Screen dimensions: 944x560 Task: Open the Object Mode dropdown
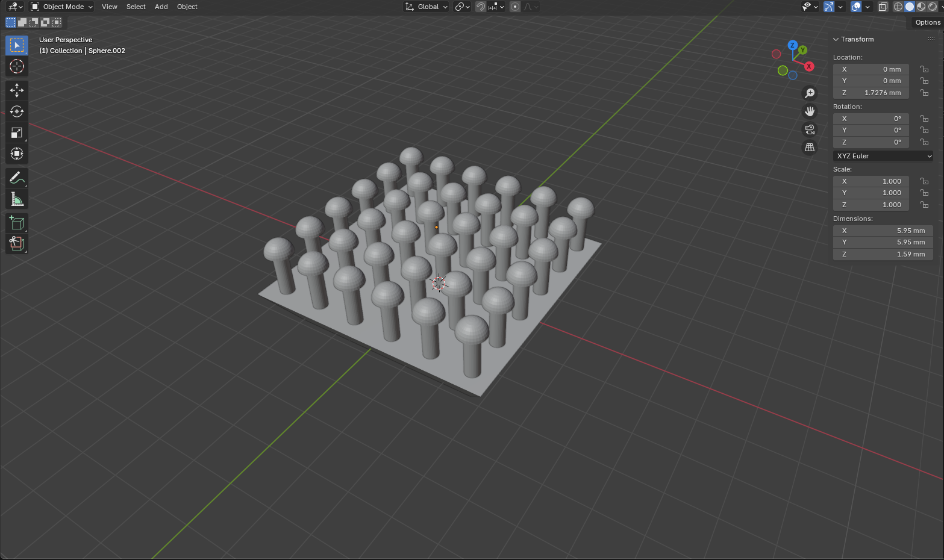(x=62, y=7)
